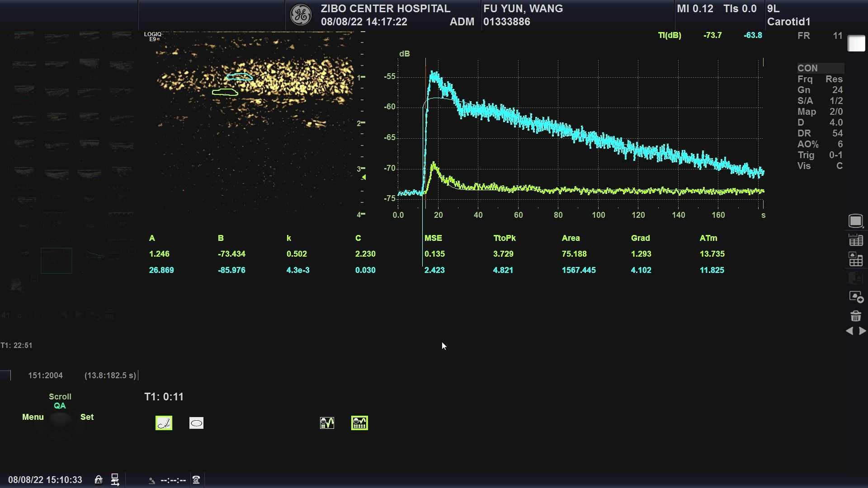Click the curve-fit graph icon
The image size is (868, 488).
pyautogui.click(x=327, y=423)
